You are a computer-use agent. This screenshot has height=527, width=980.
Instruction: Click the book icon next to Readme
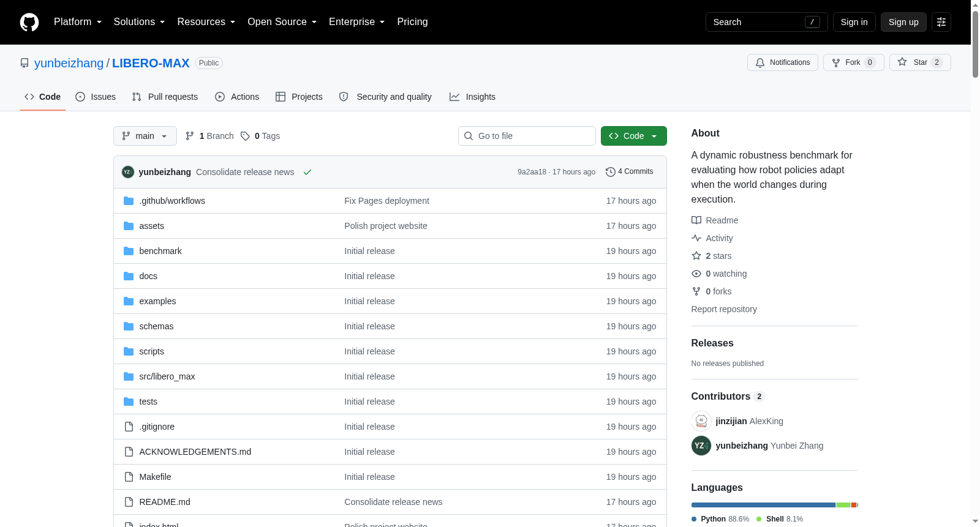(696, 220)
